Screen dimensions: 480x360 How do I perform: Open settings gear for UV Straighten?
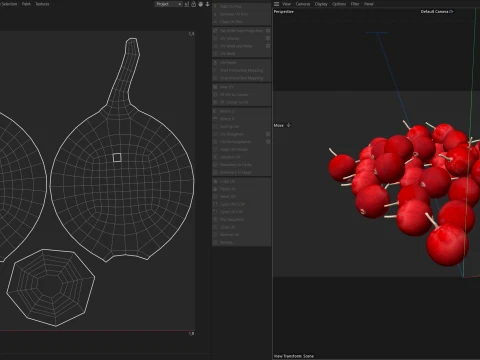tap(268, 134)
